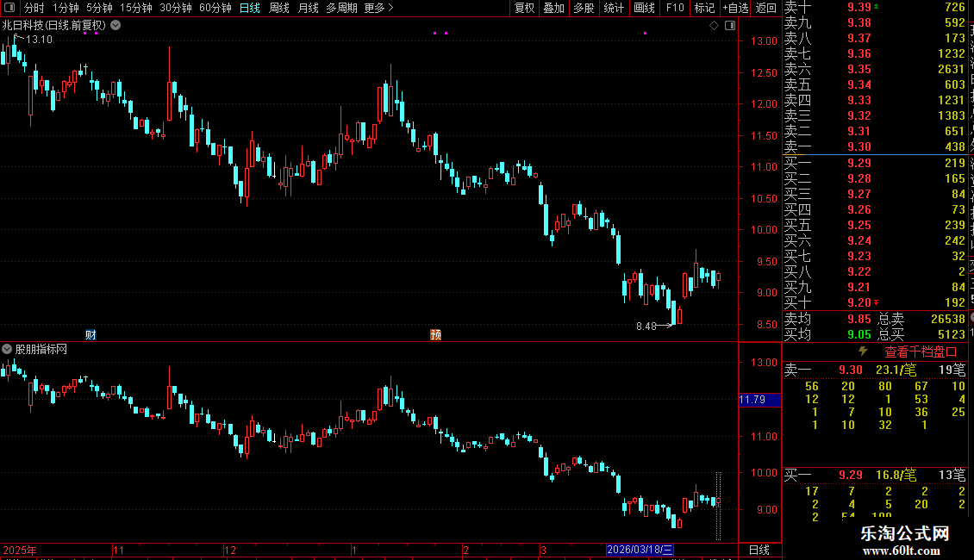
Task: Click the 总卖 26538 total value
Action: point(948,319)
